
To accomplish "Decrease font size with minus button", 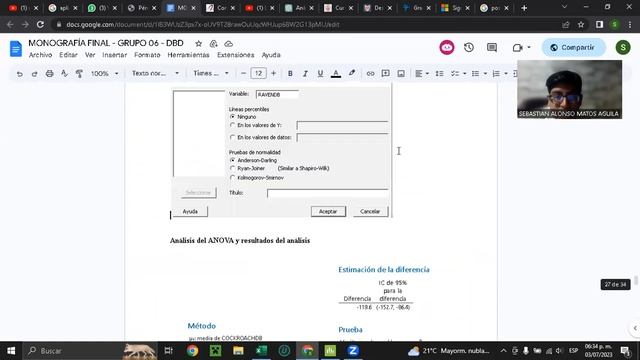I will pyautogui.click(x=243, y=73).
